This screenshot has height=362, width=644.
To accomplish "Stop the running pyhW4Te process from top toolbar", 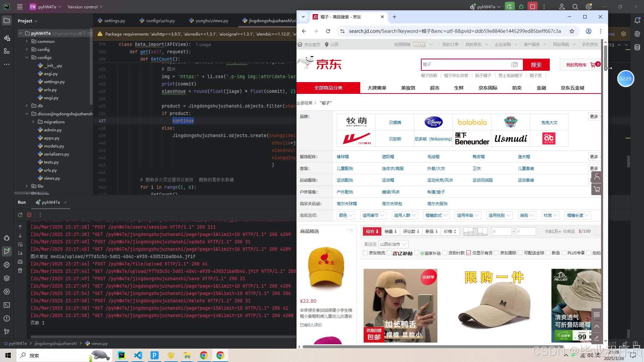I will [x=533, y=7].
